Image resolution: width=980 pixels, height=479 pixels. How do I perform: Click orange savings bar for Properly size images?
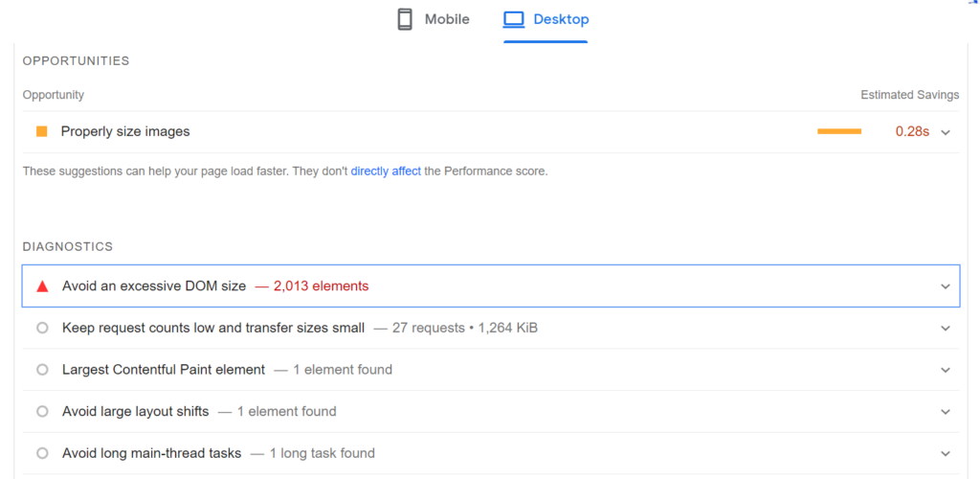pyautogui.click(x=839, y=131)
